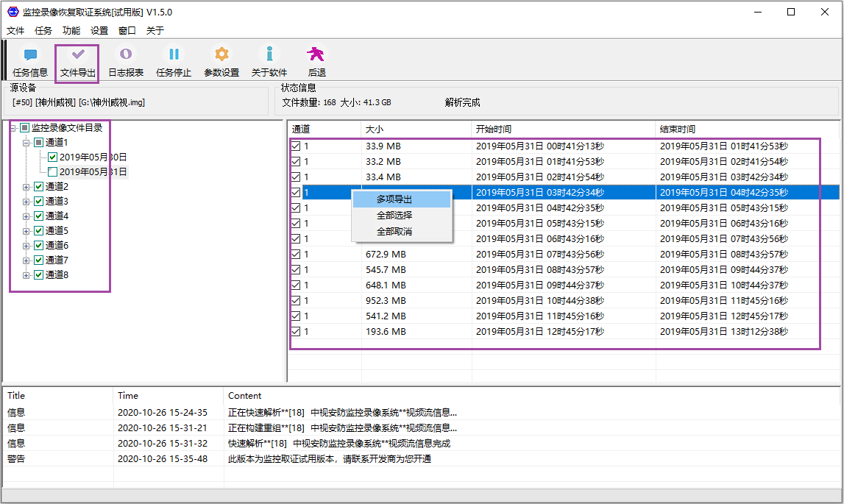Click the 开始时间 column header

pos(494,129)
